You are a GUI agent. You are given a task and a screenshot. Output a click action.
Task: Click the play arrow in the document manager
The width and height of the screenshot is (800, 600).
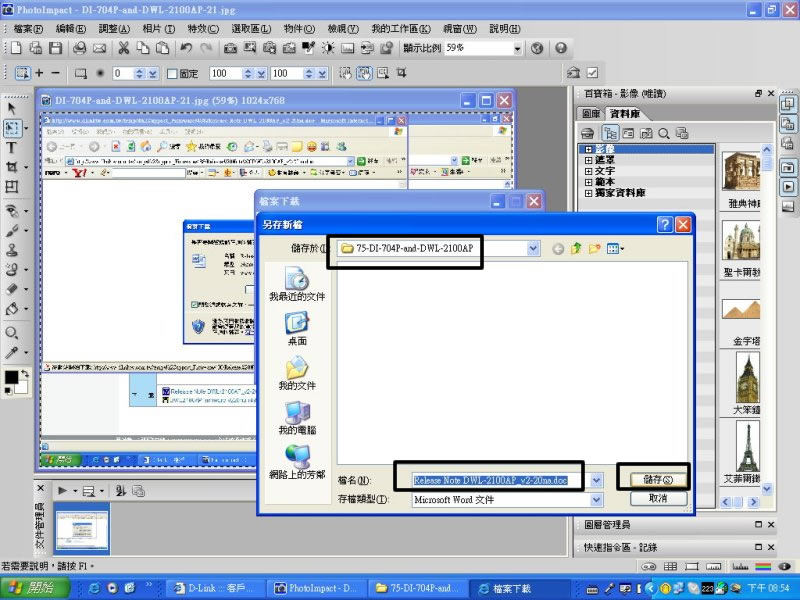point(63,491)
